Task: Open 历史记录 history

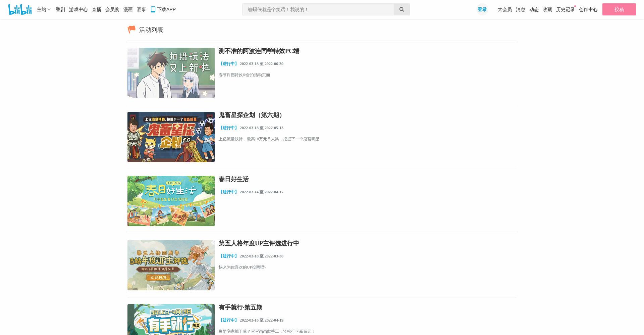Action: click(566, 9)
